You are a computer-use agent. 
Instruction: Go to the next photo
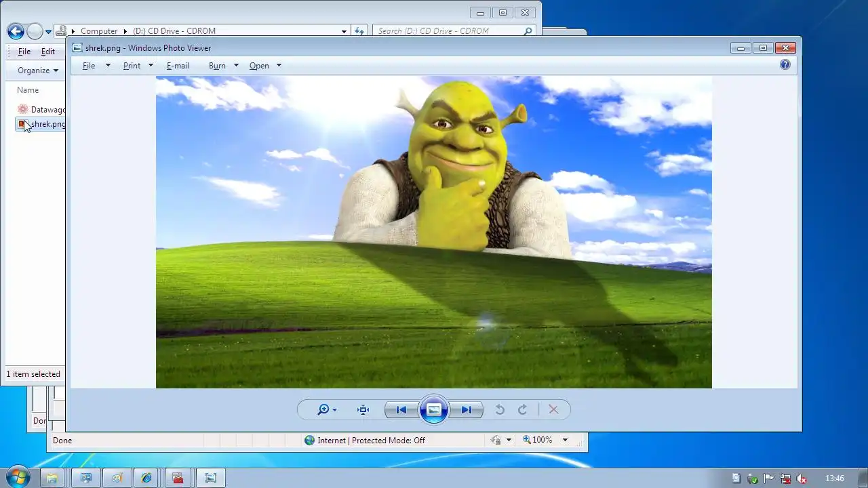(x=467, y=409)
